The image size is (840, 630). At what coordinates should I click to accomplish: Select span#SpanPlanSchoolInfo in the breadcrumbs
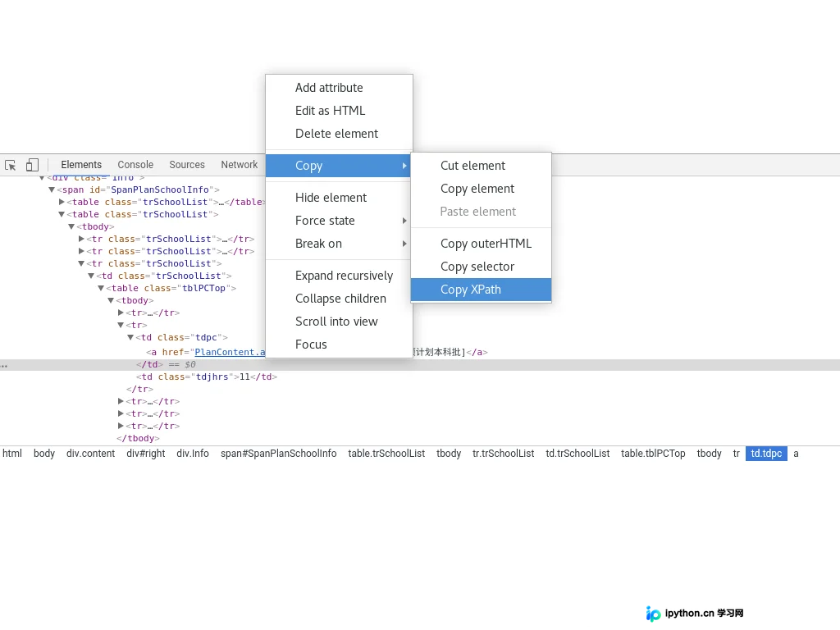click(279, 454)
